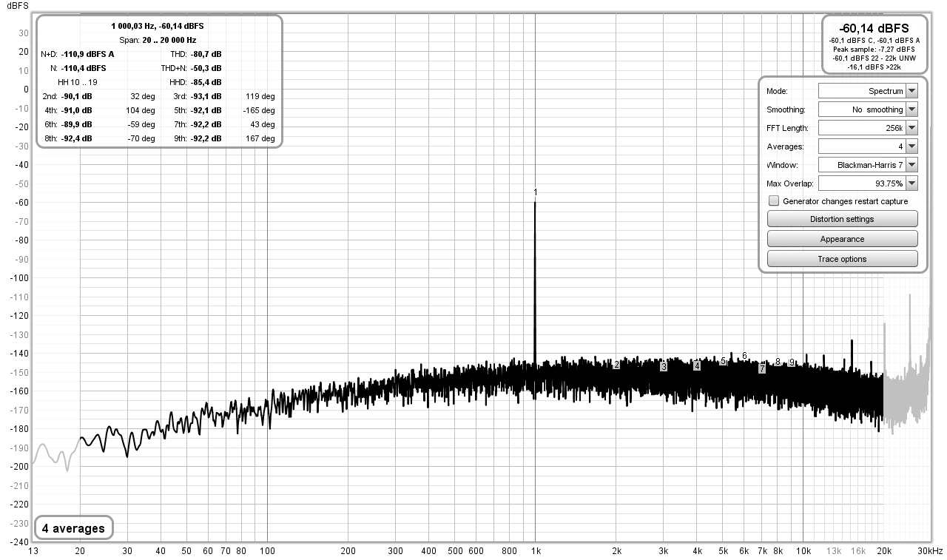
Task: Open the Appearance button
Action: [x=842, y=239]
